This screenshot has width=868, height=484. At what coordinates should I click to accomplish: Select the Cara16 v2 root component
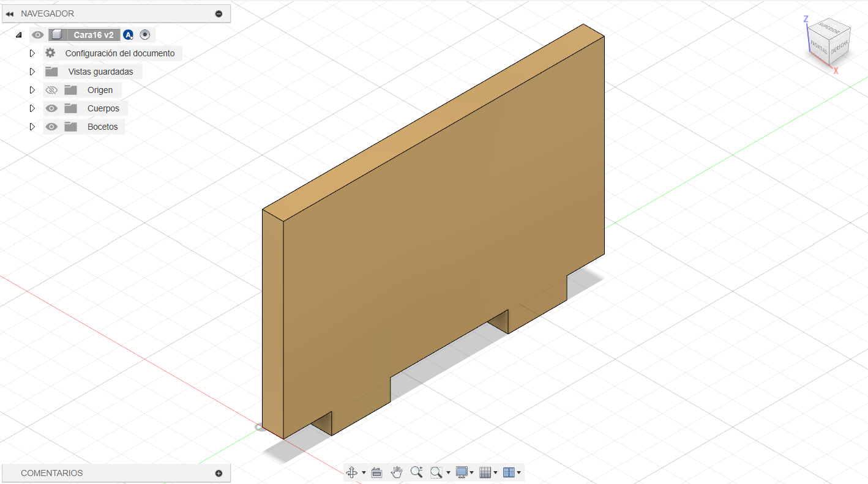pos(94,35)
